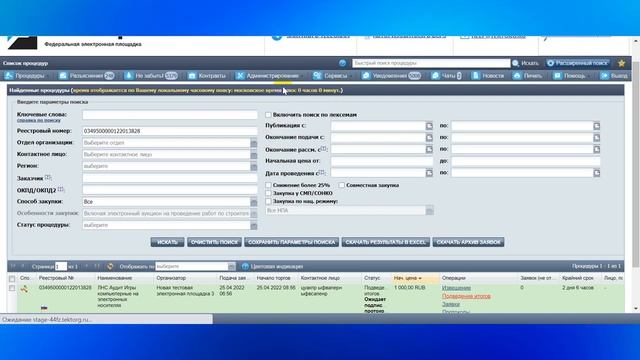The height and width of the screenshot is (360, 640).
Task: Click СКАЧАТЬ РЕЗУЛЬТАТЫ В EXCEL button
Action: 386,242
